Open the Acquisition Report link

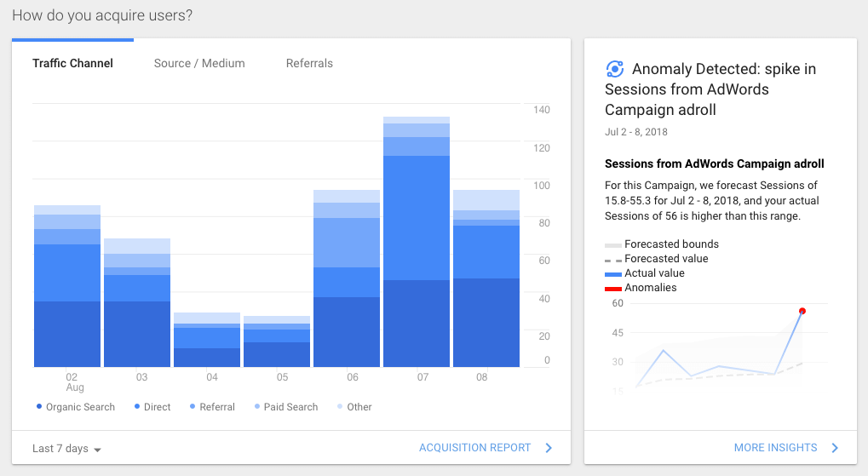pyautogui.click(x=475, y=447)
